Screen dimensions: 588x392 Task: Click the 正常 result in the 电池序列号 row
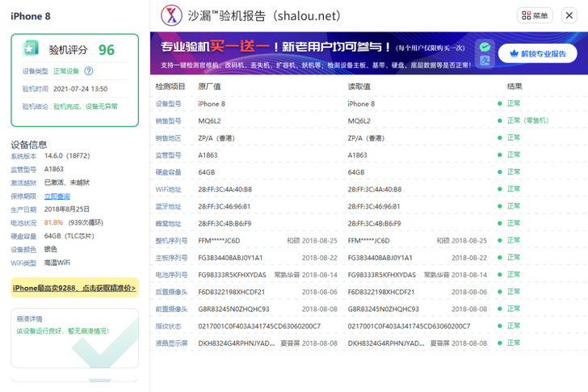click(x=514, y=275)
